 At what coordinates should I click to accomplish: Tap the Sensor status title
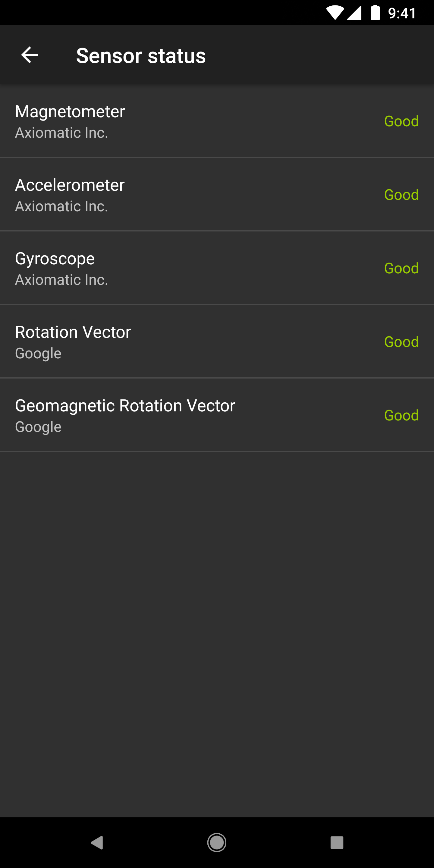pyautogui.click(x=141, y=55)
